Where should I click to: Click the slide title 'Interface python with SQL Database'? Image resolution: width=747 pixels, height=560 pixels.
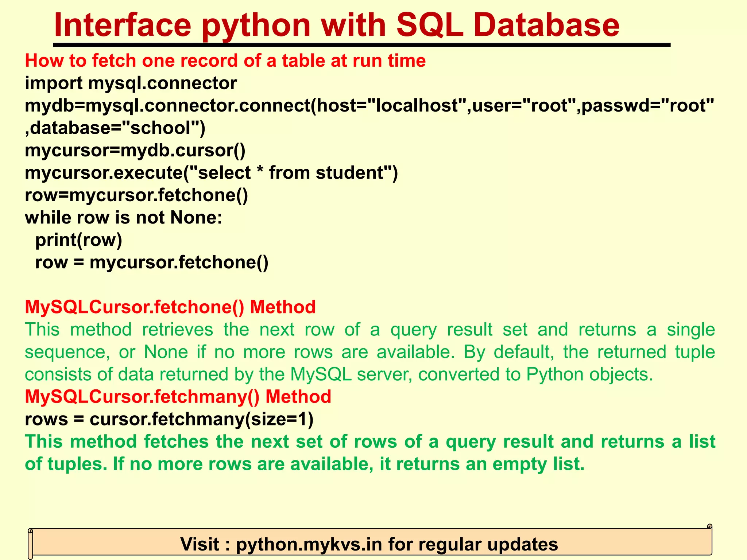click(x=336, y=25)
